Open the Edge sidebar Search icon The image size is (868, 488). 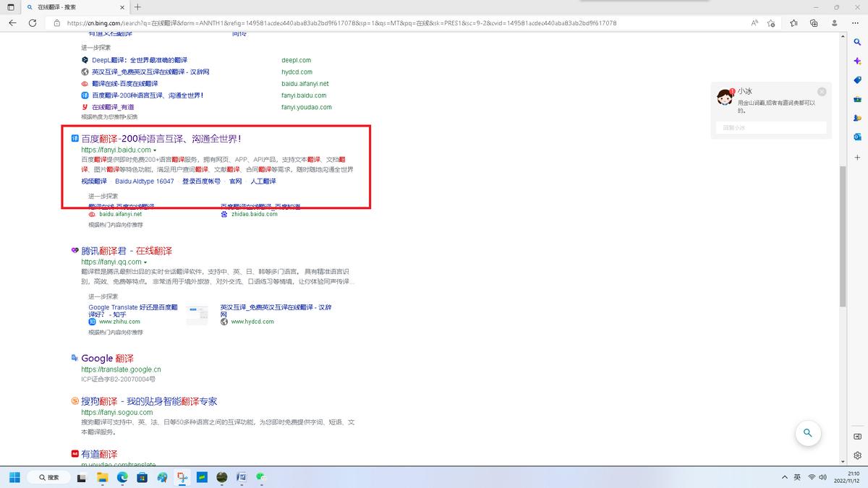click(x=857, y=43)
